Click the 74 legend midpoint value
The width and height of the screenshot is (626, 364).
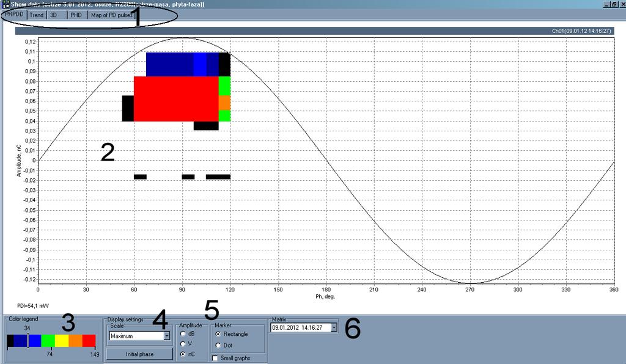(x=50, y=354)
